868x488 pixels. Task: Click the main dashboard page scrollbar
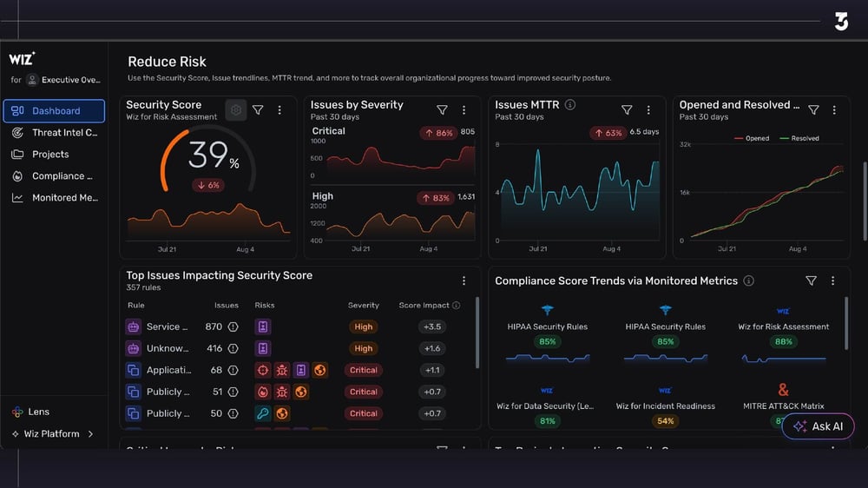click(x=865, y=201)
